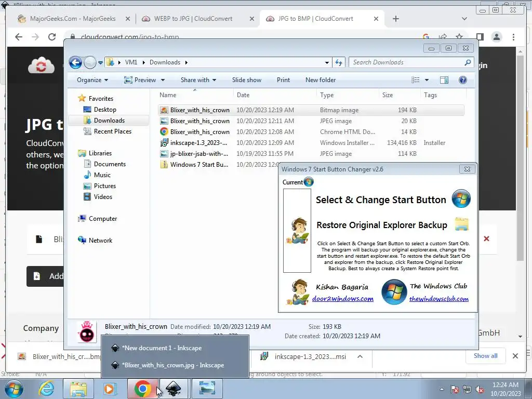
Task: Click Show all downloads
Action: tap(486, 356)
